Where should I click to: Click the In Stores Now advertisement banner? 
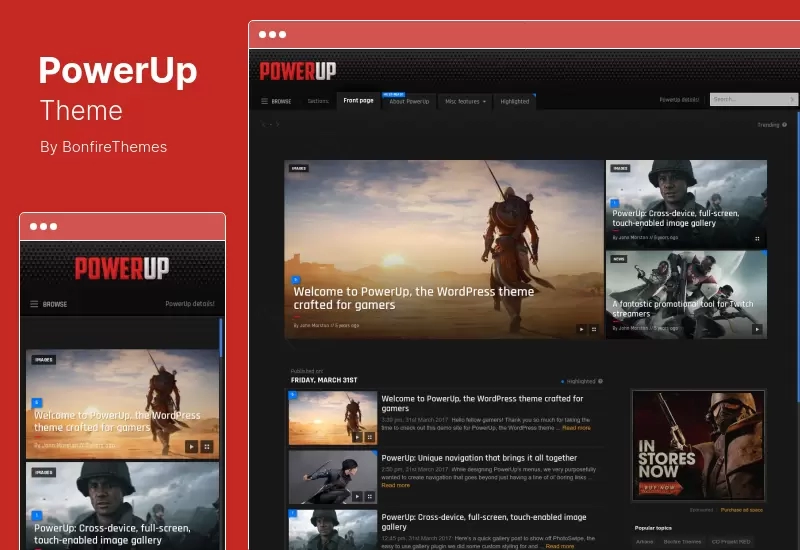click(x=698, y=445)
